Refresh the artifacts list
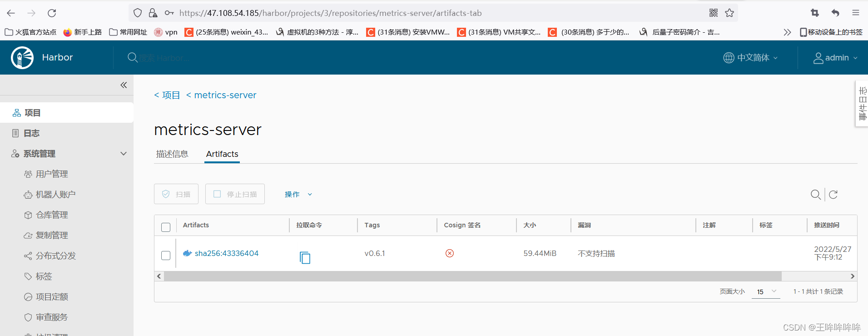 pyautogui.click(x=833, y=195)
